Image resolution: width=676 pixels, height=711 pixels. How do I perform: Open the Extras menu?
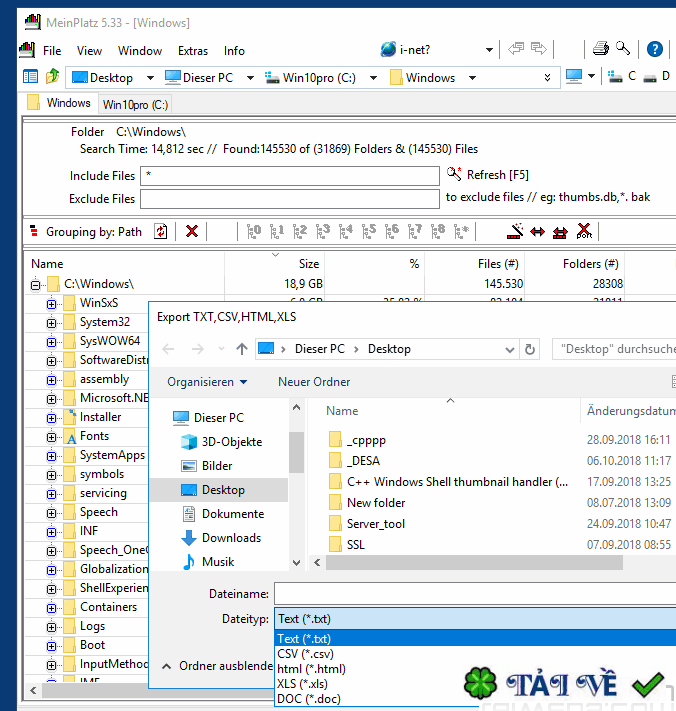click(193, 51)
